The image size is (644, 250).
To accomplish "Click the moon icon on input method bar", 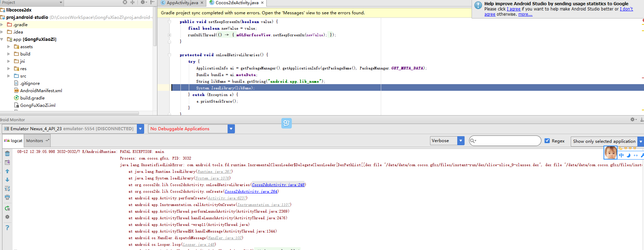I will click(x=629, y=155).
